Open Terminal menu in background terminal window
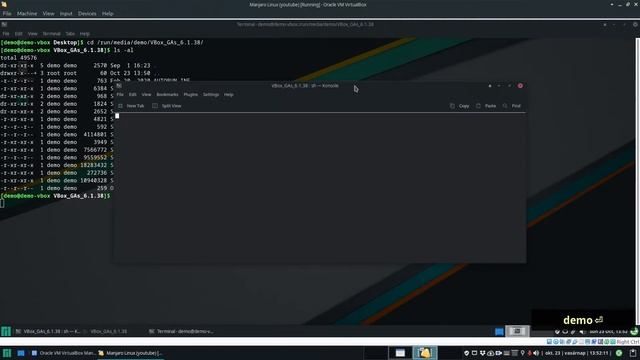640x360 pixels. point(51,34)
